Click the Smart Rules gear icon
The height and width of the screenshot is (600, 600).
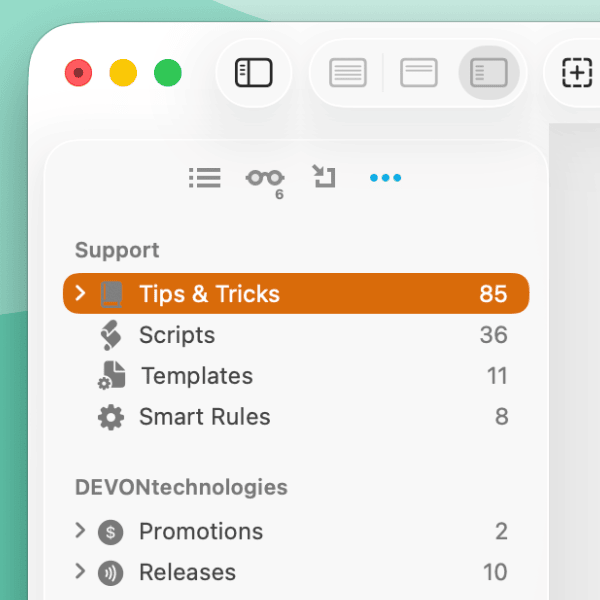coord(110,417)
